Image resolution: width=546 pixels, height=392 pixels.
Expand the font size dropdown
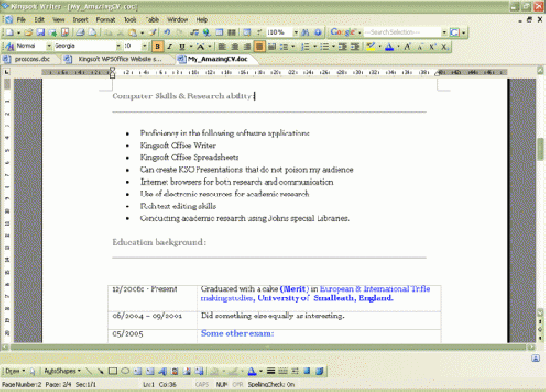pos(144,46)
